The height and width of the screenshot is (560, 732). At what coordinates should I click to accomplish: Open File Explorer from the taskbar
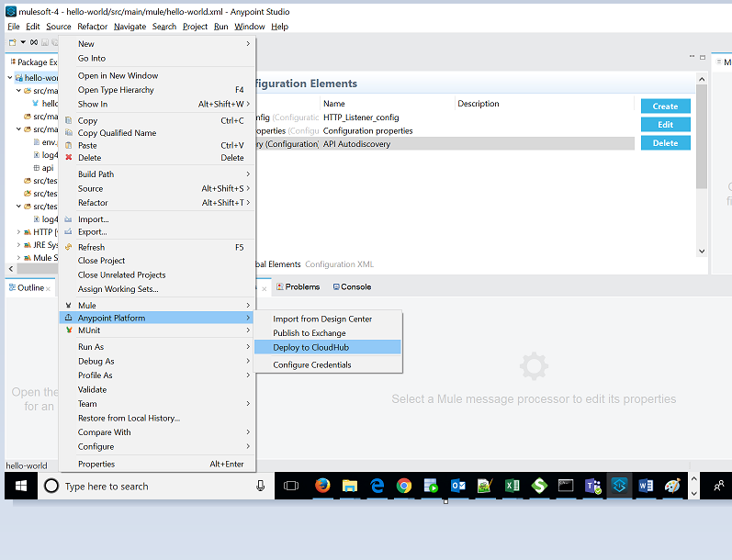coord(349,486)
